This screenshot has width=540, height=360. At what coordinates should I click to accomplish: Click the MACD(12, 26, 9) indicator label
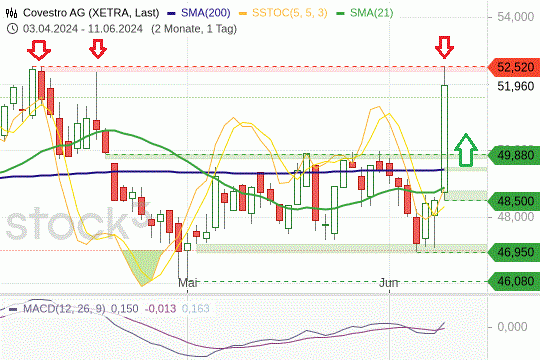pyautogui.click(x=64, y=308)
